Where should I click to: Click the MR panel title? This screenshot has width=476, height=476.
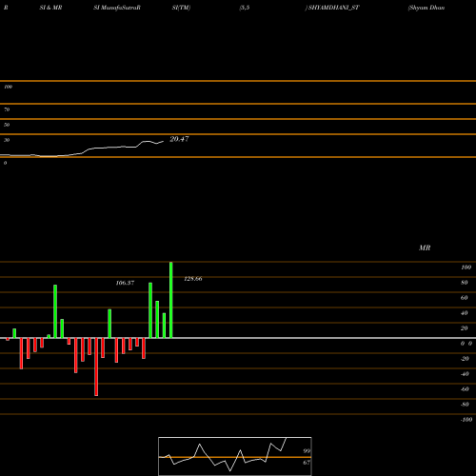click(425, 248)
